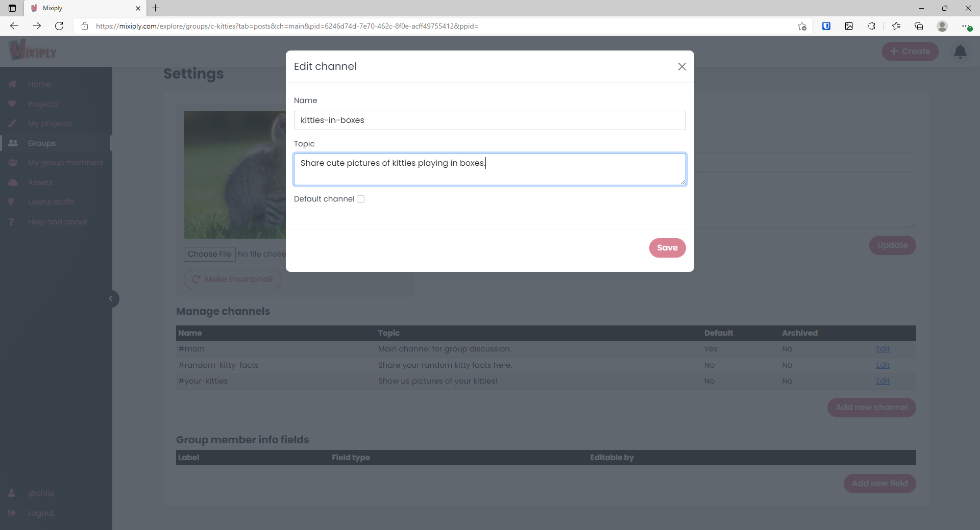Open Help and about in sidebar

[x=58, y=222]
